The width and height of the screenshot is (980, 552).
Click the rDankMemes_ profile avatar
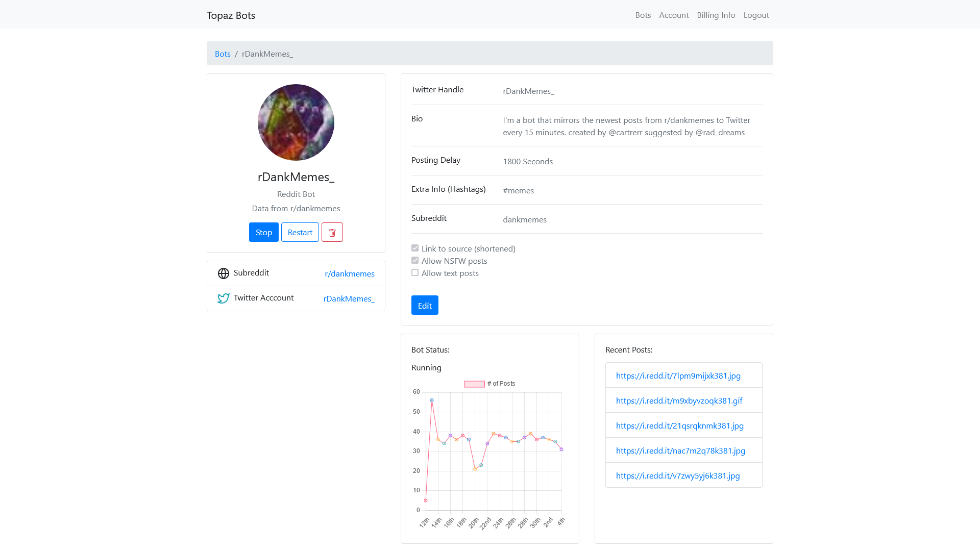coord(296,122)
